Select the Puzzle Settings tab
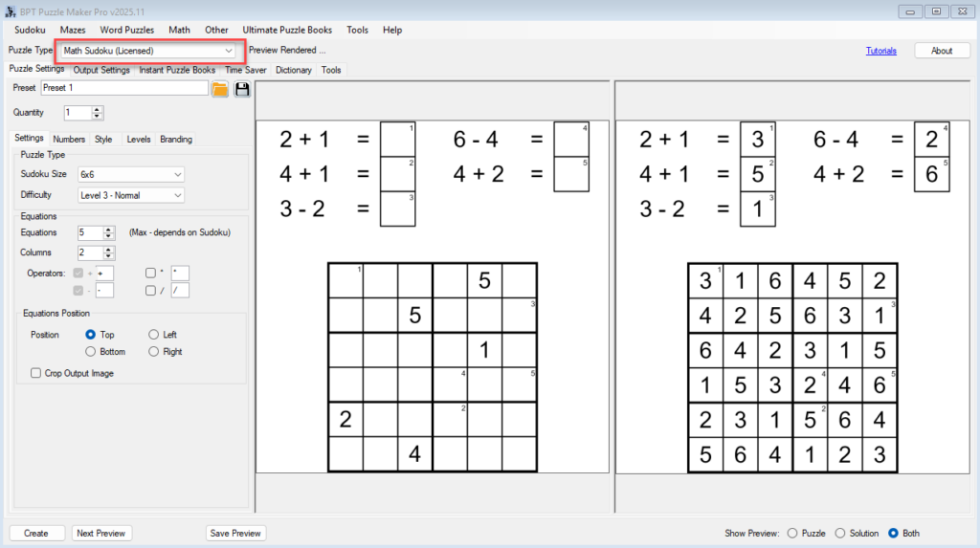The image size is (980, 548). 36,69
